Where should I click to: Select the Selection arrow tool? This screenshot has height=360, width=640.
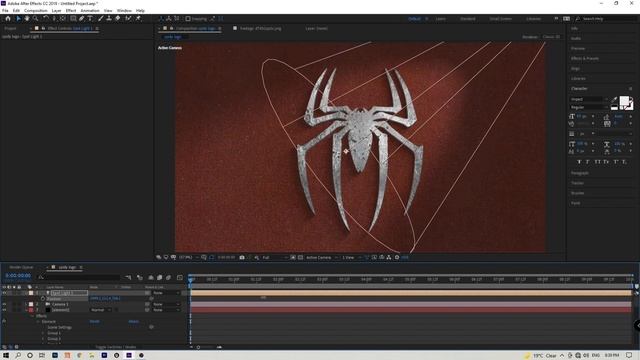click(18, 18)
